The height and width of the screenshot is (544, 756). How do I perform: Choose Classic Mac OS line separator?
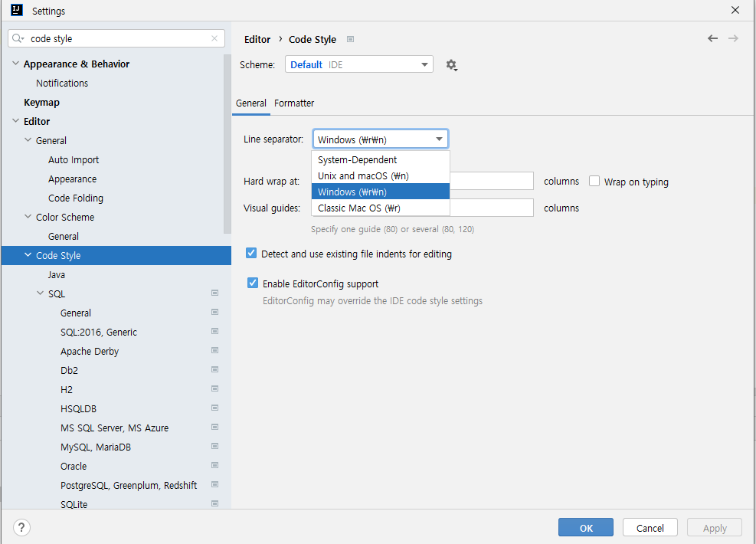381,208
